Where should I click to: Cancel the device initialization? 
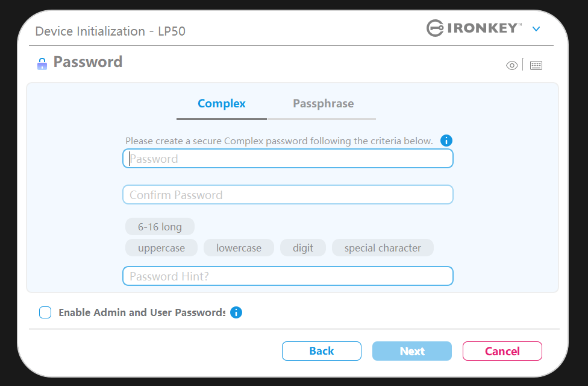click(x=502, y=351)
